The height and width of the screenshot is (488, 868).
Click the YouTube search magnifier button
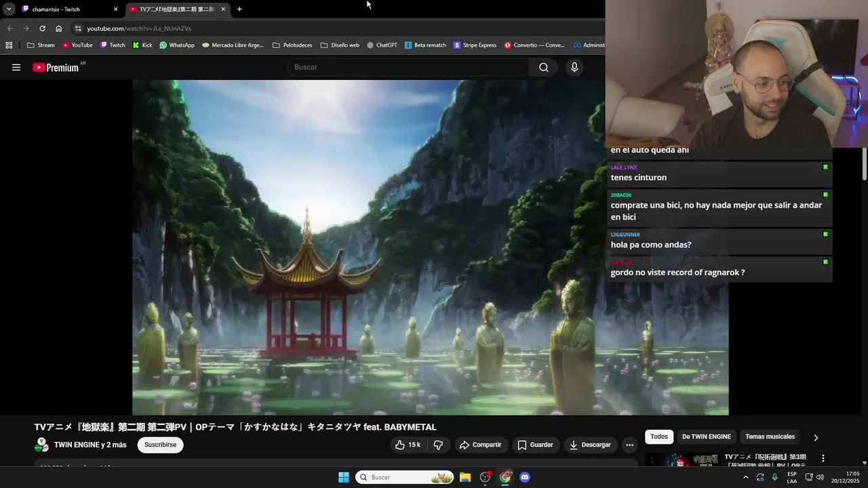[544, 67]
